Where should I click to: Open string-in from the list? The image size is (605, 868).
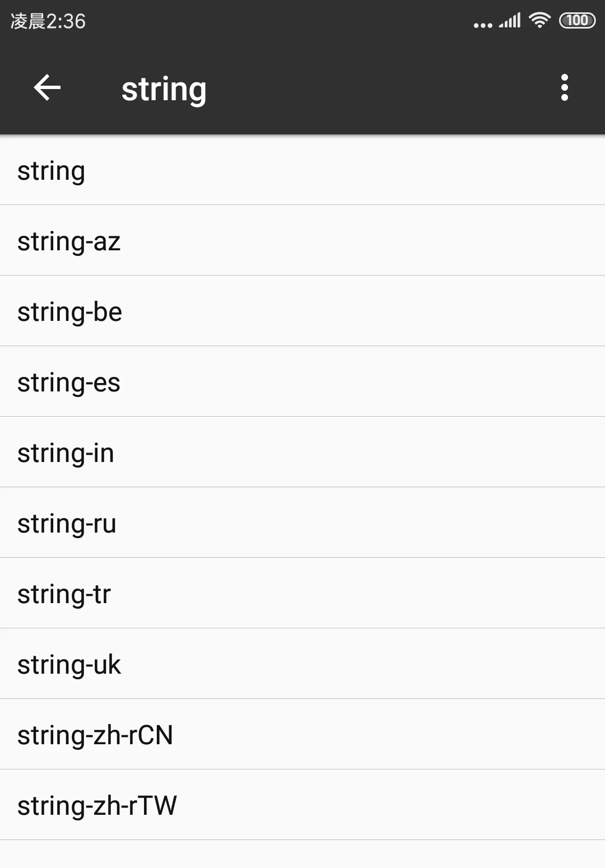[302, 452]
